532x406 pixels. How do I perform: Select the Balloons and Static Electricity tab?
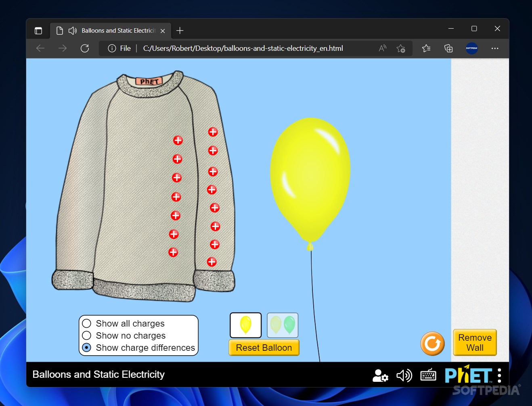pos(111,31)
